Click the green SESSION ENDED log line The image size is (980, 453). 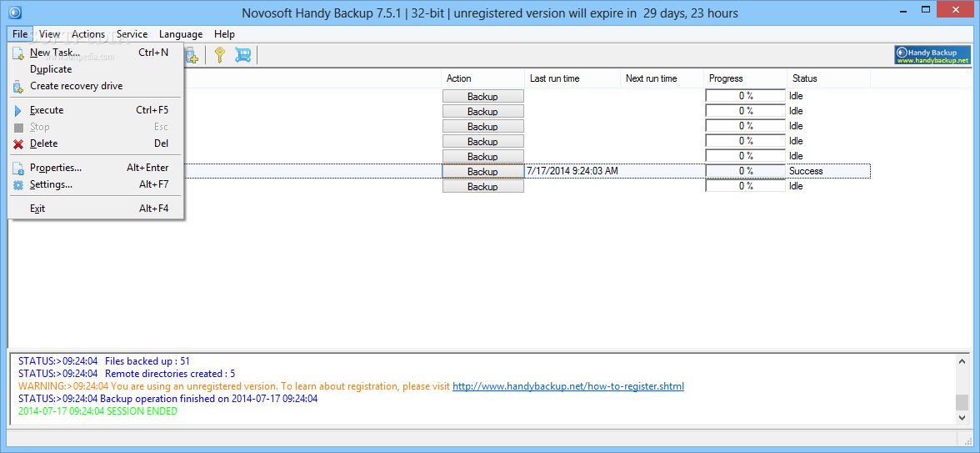pos(97,411)
